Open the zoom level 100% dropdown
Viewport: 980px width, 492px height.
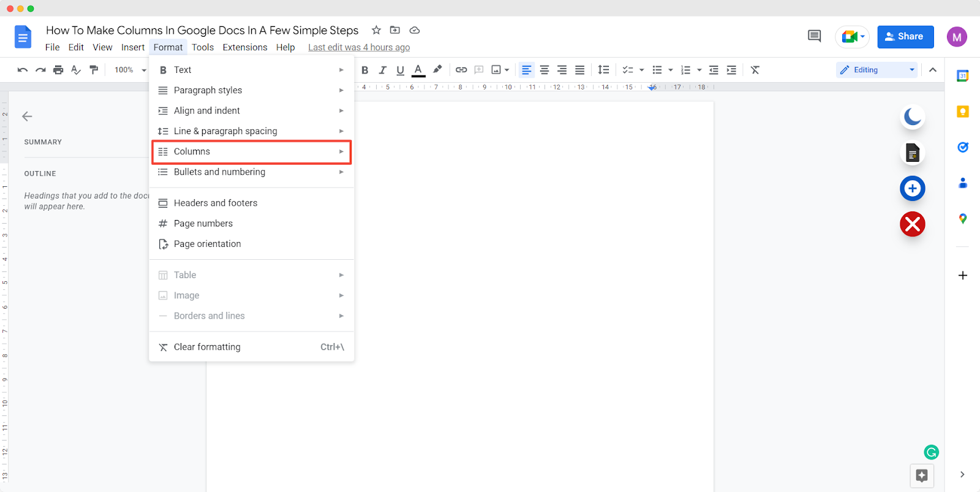130,70
